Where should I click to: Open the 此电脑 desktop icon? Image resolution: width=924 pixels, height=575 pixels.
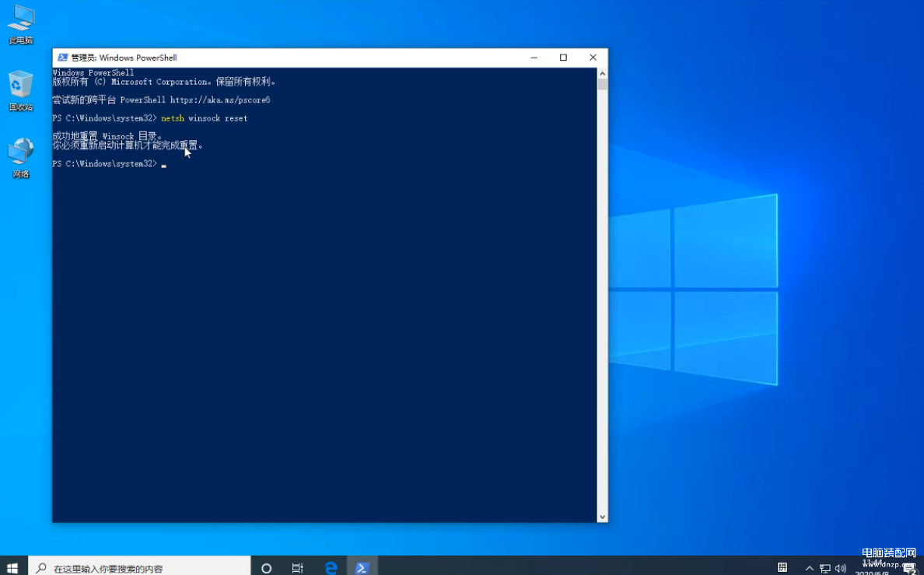coord(21,24)
